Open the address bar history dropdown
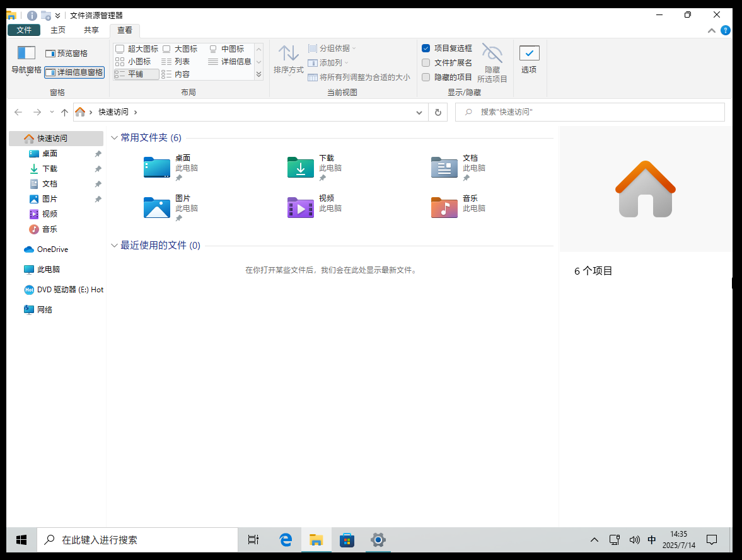This screenshot has width=742, height=560. tap(419, 112)
